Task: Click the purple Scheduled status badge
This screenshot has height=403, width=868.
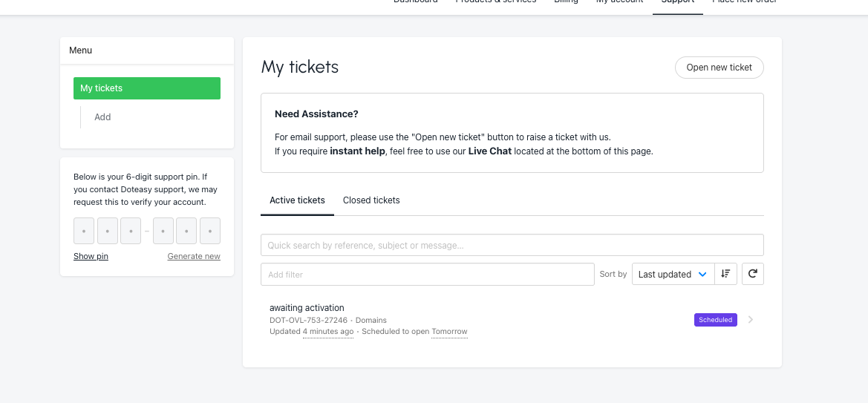Action: (x=716, y=320)
